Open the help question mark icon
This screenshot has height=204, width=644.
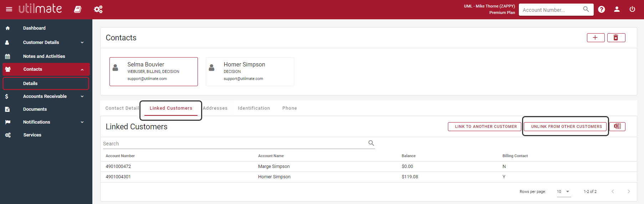coord(602,10)
